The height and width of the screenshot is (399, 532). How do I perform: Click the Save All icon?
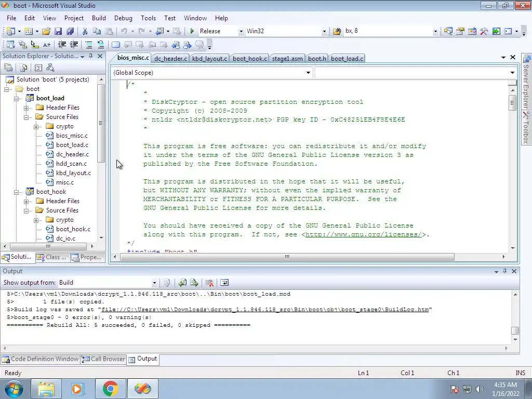pyautogui.click(x=70, y=31)
